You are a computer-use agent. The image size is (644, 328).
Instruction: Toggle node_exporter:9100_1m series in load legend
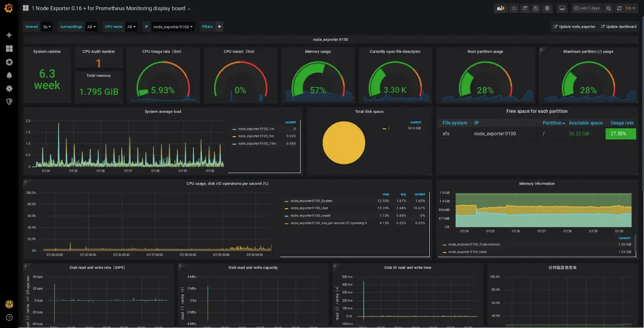pos(256,129)
